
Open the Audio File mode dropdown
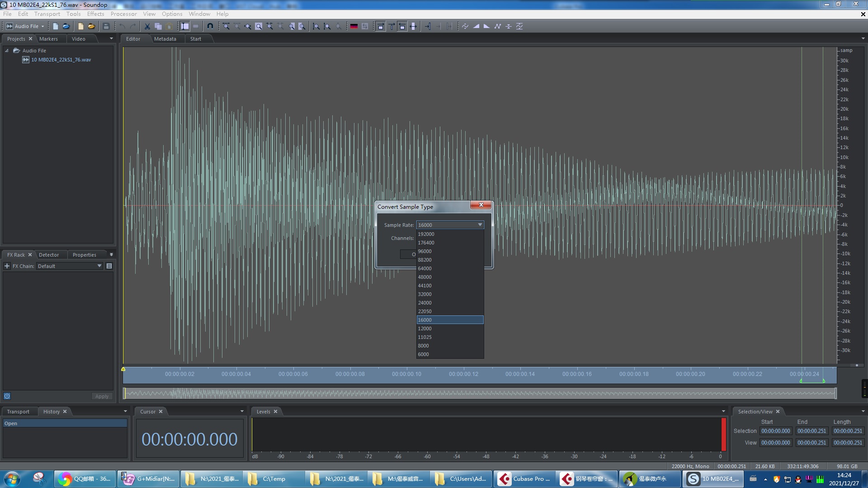[x=43, y=26]
